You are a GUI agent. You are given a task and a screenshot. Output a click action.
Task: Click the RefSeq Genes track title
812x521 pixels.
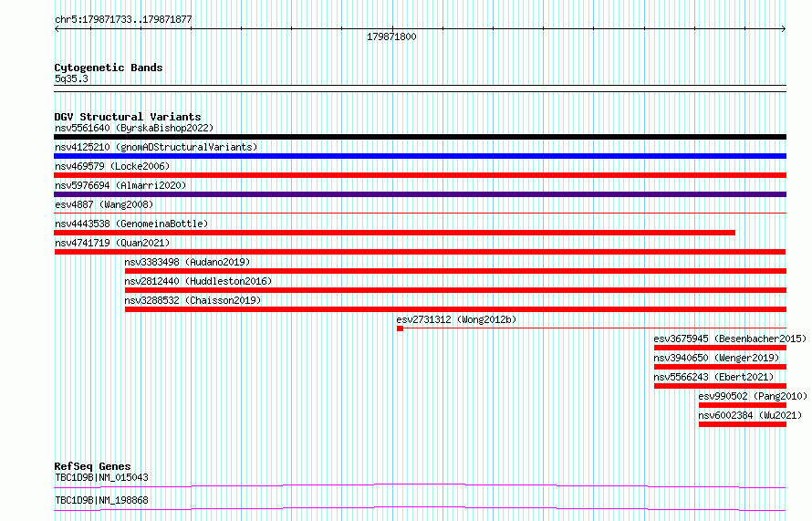click(x=92, y=466)
